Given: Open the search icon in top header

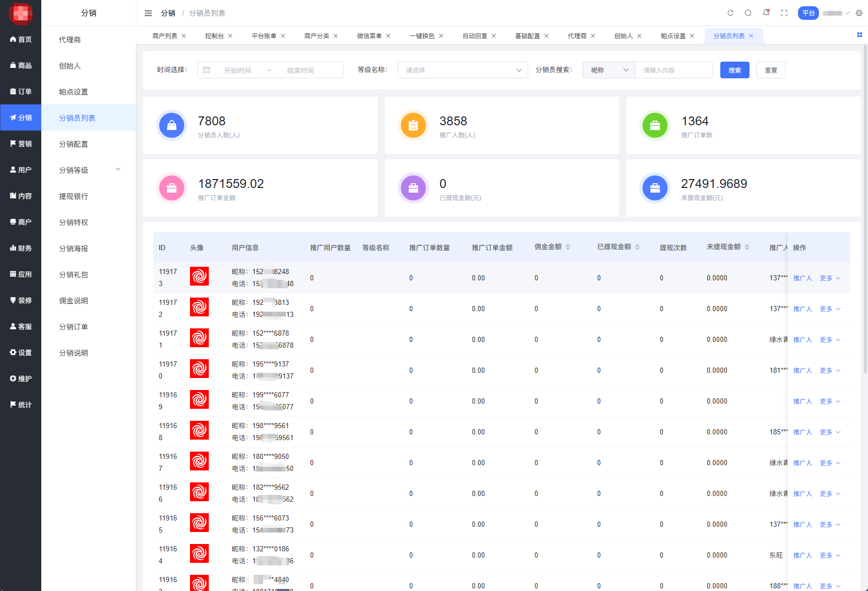Looking at the screenshot, I should click(x=748, y=13).
